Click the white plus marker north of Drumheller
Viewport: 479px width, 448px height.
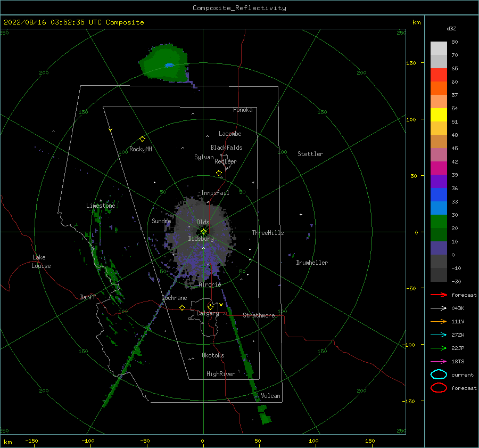coord(301,214)
